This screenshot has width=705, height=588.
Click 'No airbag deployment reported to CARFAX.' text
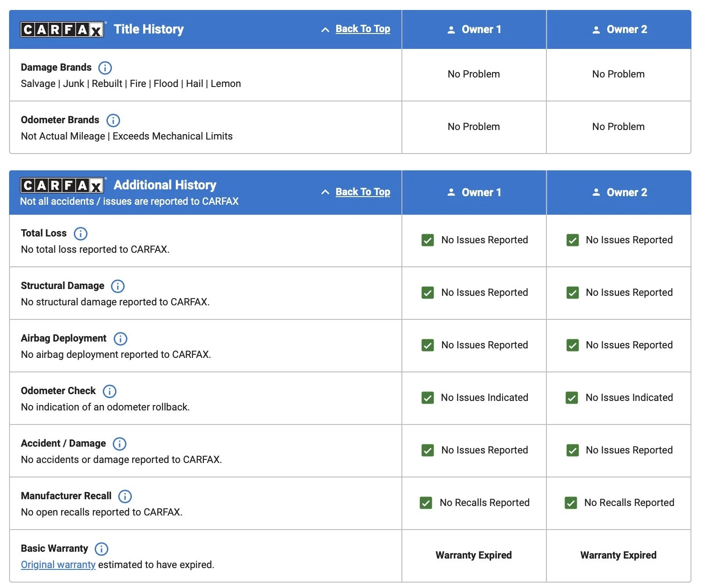pyautogui.click(x=116, y=355)
